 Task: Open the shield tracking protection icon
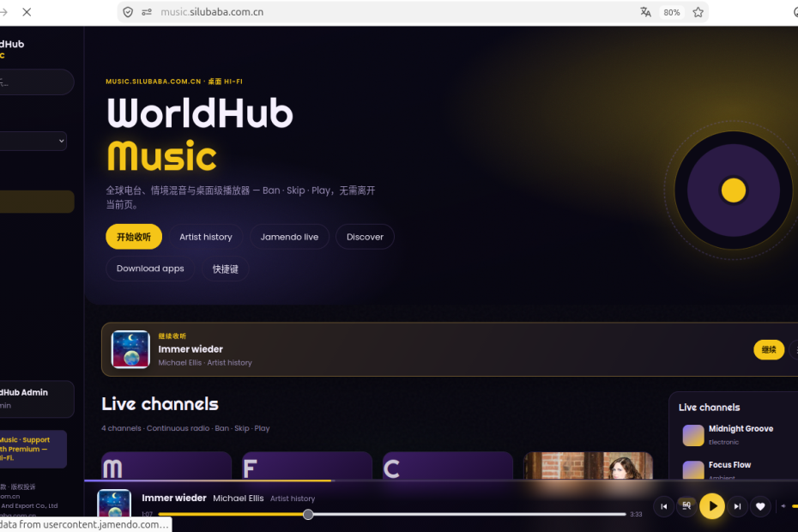[128, 12]
